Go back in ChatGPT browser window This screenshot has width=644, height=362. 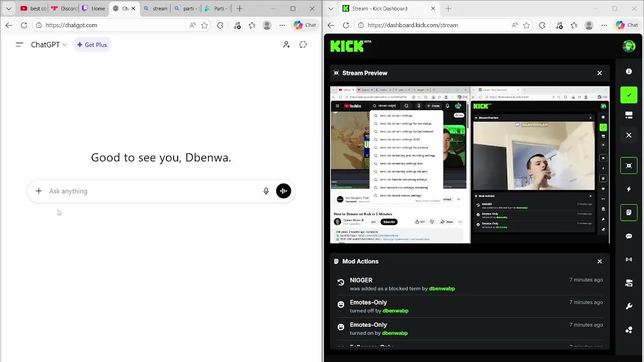(9, 25)
